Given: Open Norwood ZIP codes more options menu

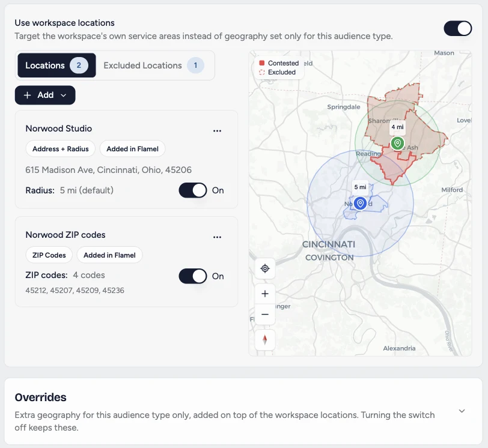Looking at the screenshot, I should click(217, 237).
